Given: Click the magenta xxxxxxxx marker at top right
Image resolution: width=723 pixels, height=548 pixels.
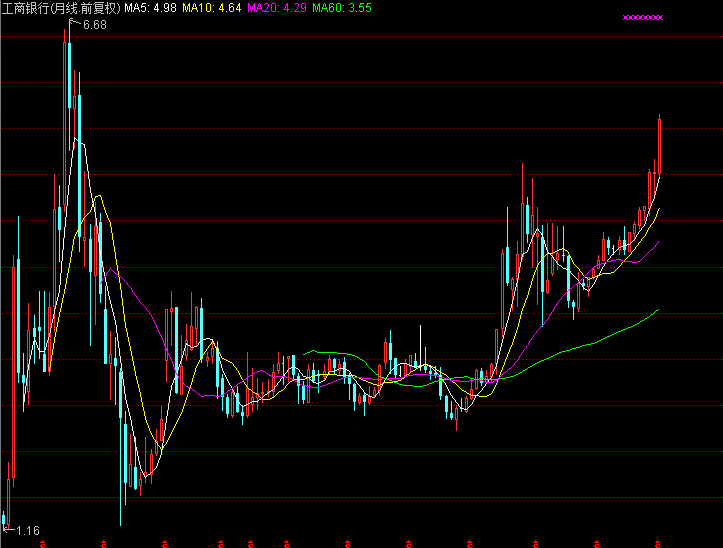Looking at the screenshot, I should pyautogui.click(x=642, y=17).
